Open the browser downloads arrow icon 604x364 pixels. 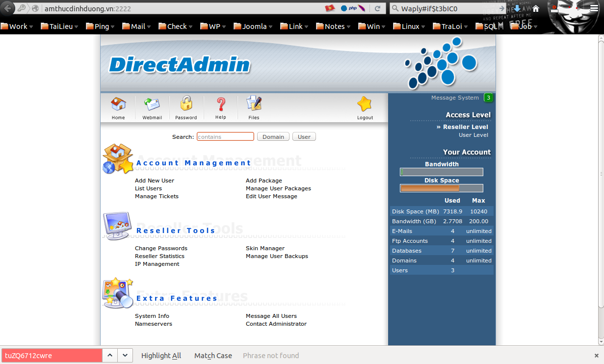pyautogui.click(x=517, y=8)
